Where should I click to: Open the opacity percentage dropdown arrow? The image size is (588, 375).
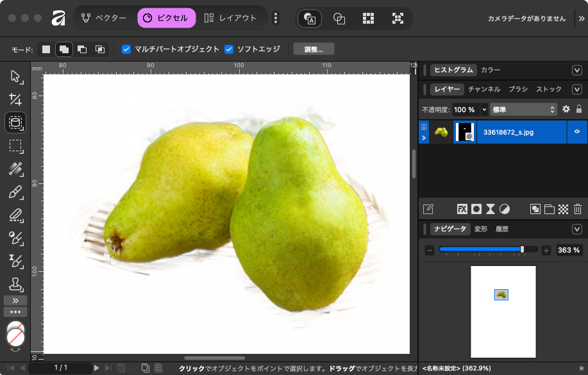coord(484,109)
